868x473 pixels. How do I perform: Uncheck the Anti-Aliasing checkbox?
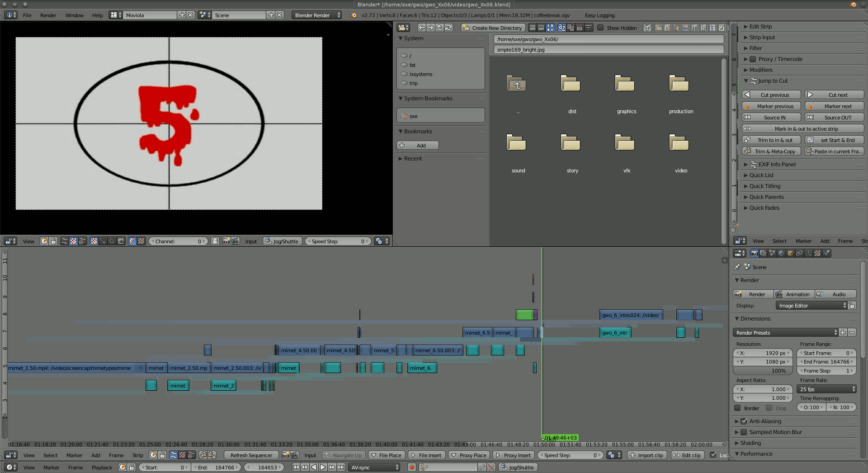click(744, 421)
